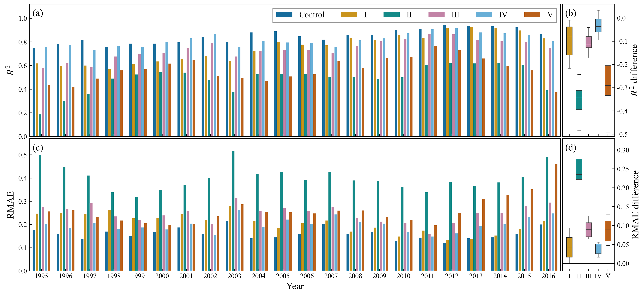
Task: Click the brown box for V in panel (b)
Action: pyautogui.click(x=608, y=80)
